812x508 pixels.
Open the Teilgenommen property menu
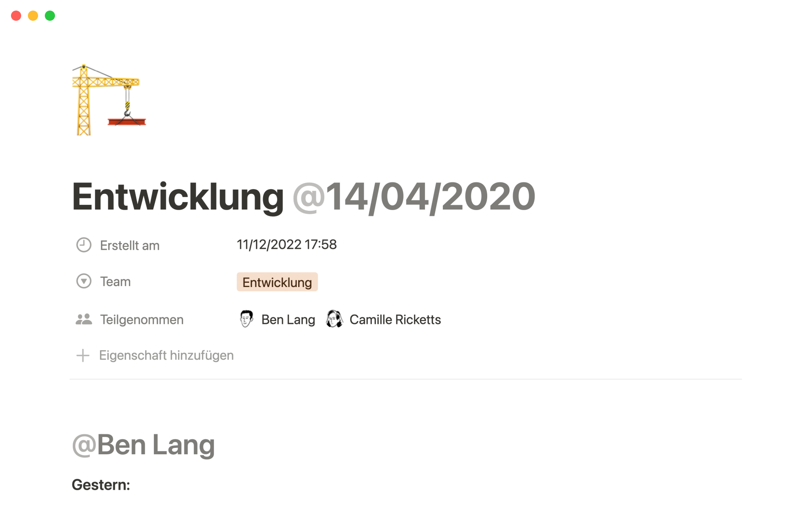click(x=142, y=320)
